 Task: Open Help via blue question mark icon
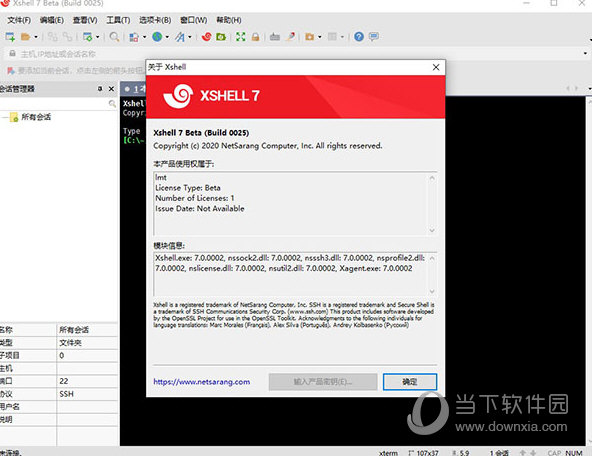tap(359, 37)
